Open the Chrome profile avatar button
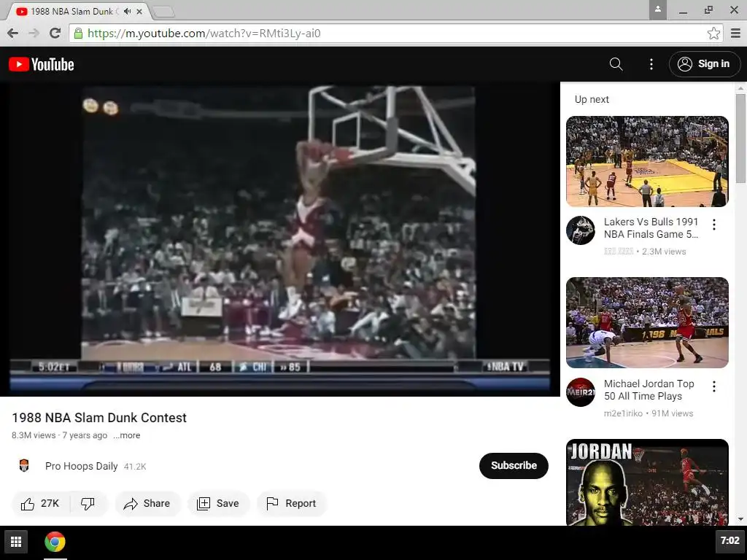 657,9
